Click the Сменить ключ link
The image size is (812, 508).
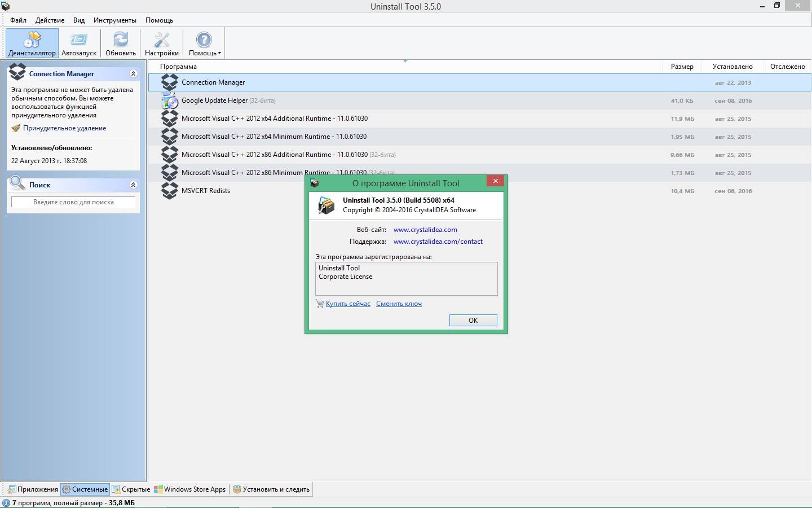(399, 304)
